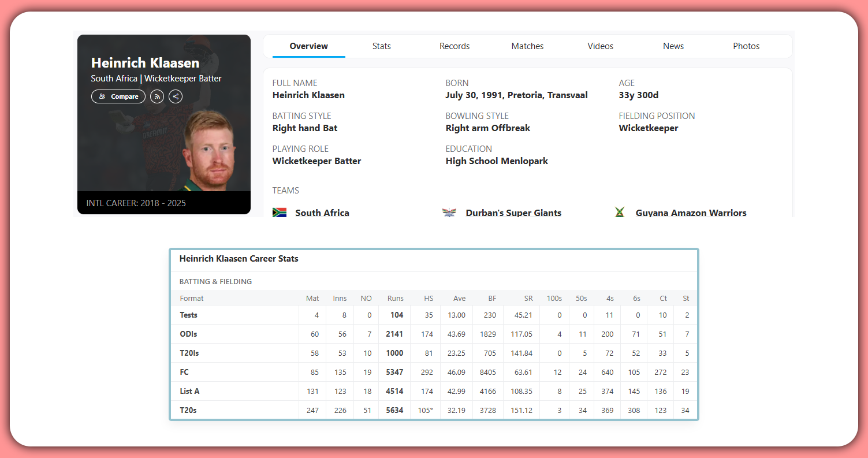Click the Durban's Super Giants team logo
Viewport: 868px width, 458px height.
click(450, 212)
